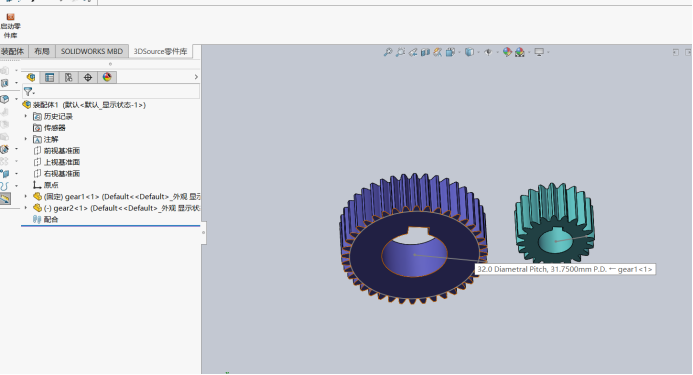Screen dimensions: 693x375
Task: Switch to the DimXpertManager crosshair tab
Action: coord(88,77)
